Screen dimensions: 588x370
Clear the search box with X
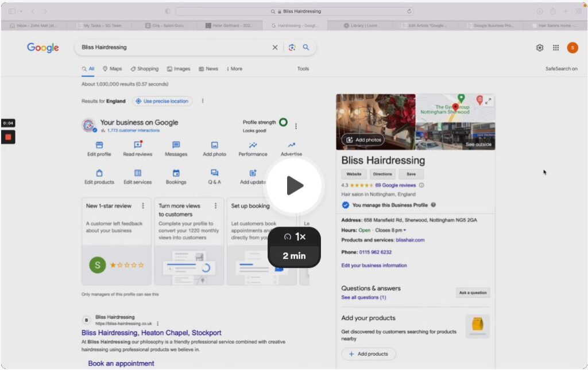coord(275,47)
